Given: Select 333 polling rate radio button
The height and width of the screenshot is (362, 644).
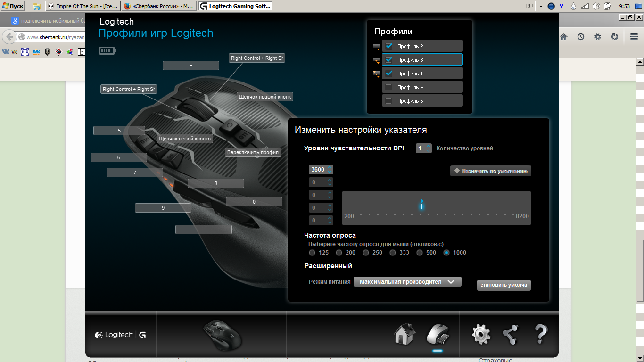Looking at the screenshot, I should point(393,253).
